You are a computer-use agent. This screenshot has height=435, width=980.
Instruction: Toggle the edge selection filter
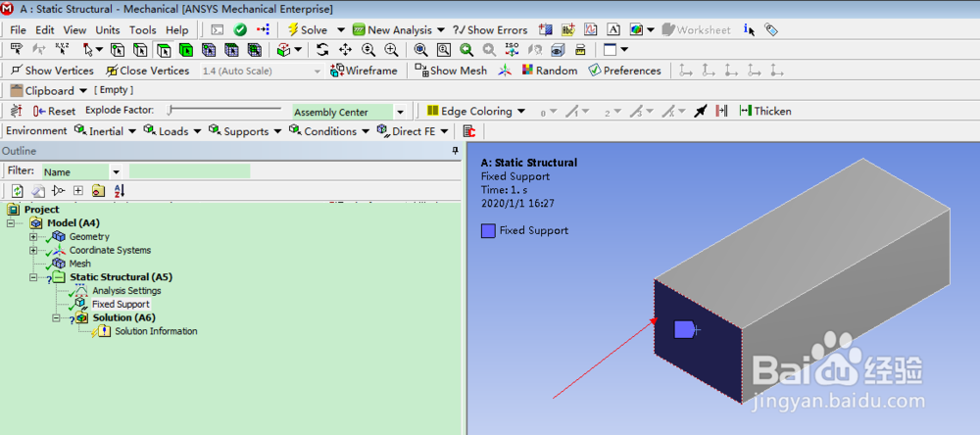click(x=140, y=50)
